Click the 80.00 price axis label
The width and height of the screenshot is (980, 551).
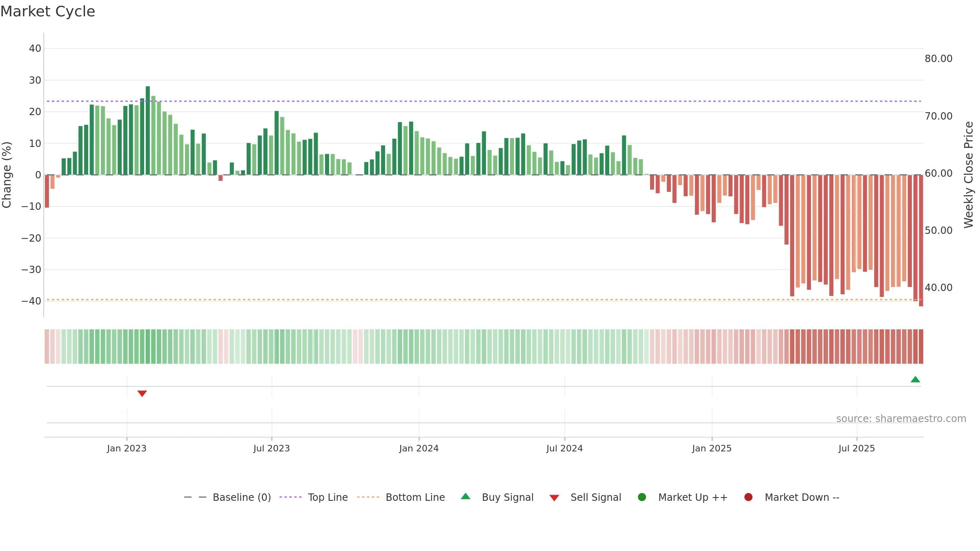pos(938,59)
